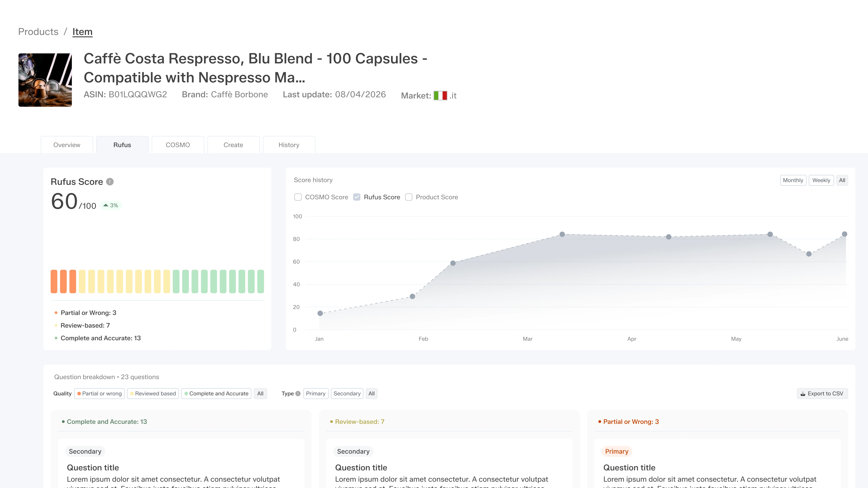Filter question type to Primary
868x488 pixels.
(x=316, y=393)
